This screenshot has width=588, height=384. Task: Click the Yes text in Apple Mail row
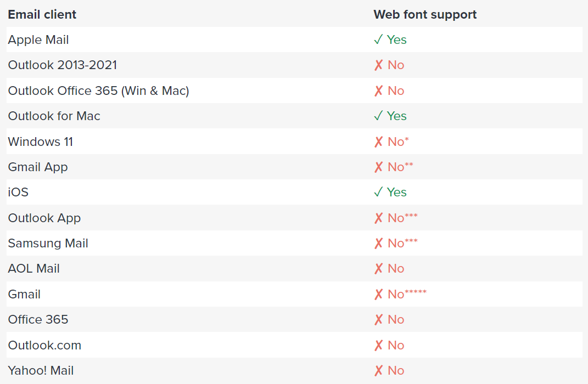click(397, 39)
